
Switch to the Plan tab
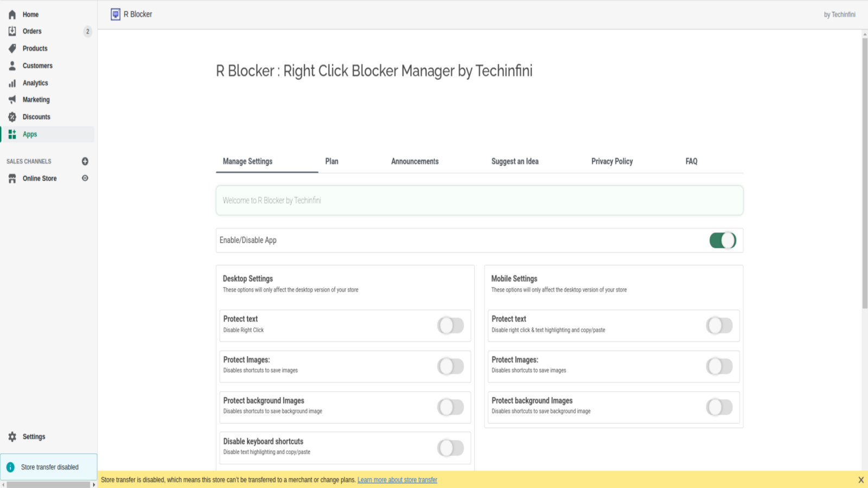coord(332,162)
